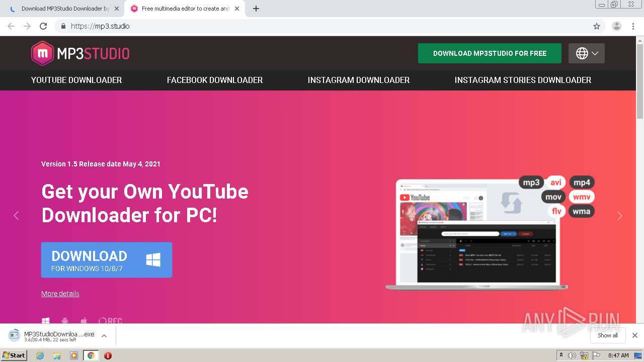Close the Free multimedia editor tab
Viewport: 644px width, 362px height.
pyautogui.click(x=237, y=9)
